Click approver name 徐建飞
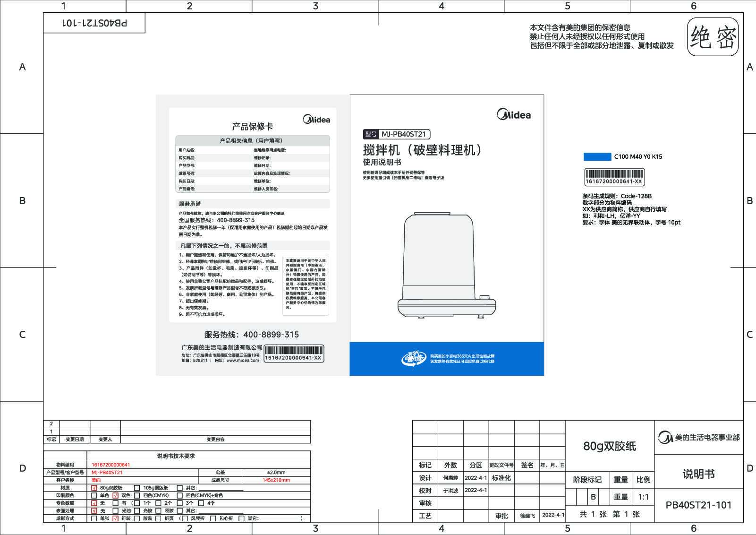 (527, 516)
